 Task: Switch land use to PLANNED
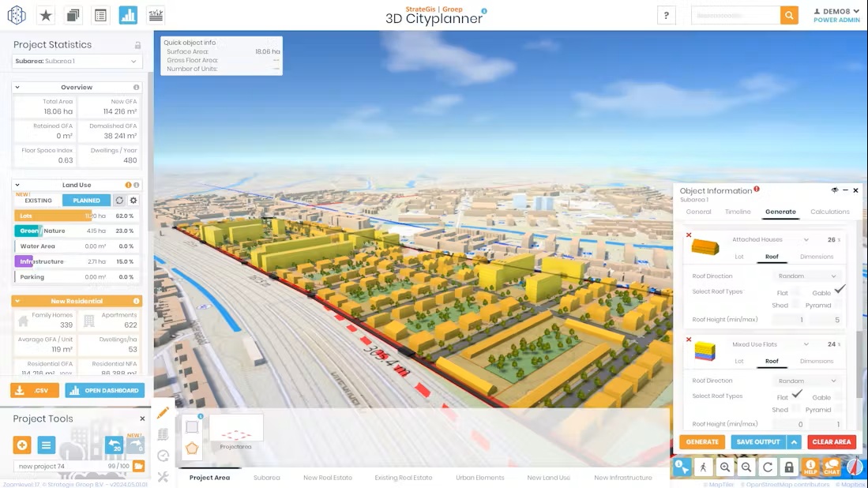pyautogui.click(x=86, y=201)
